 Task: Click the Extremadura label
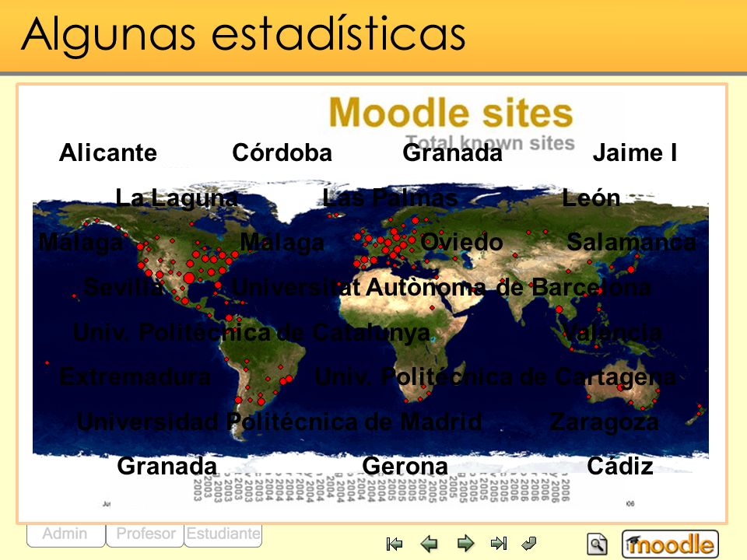135,377
